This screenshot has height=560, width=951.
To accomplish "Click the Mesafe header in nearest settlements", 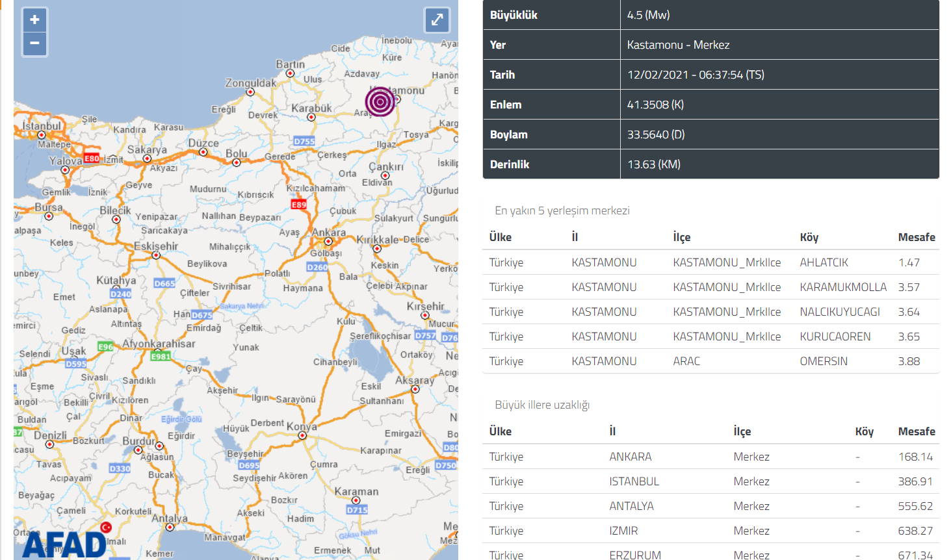I will [x=916, y=237].
